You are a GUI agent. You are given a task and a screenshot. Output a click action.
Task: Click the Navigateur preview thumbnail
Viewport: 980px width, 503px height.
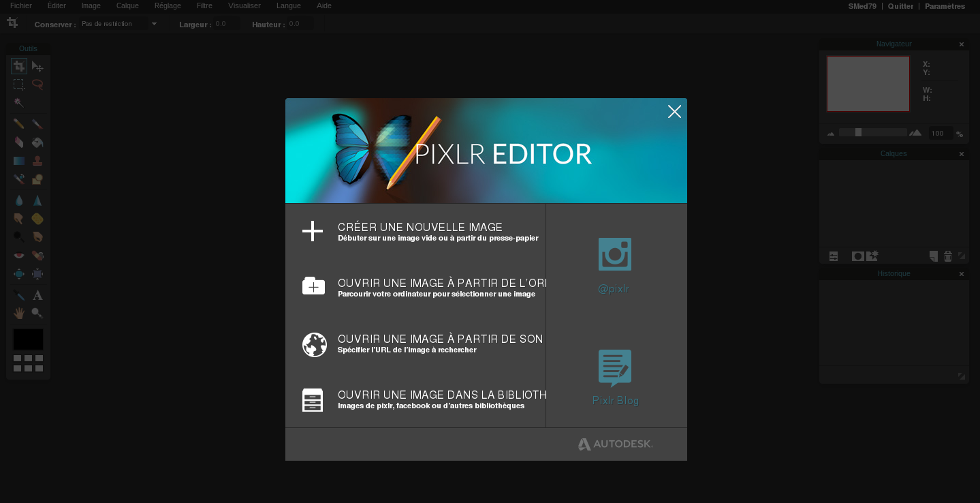pos(868,84)
